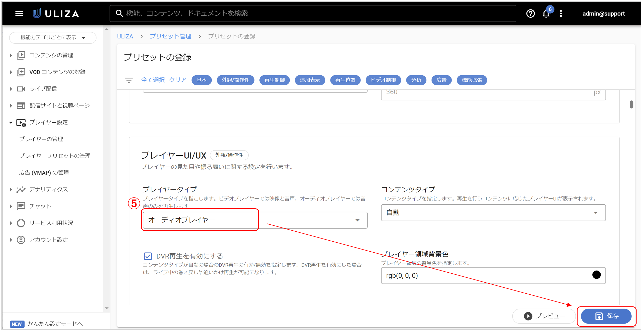Click the filter list icon
Viewport: 644px width, 331px height.
[129, 80]
